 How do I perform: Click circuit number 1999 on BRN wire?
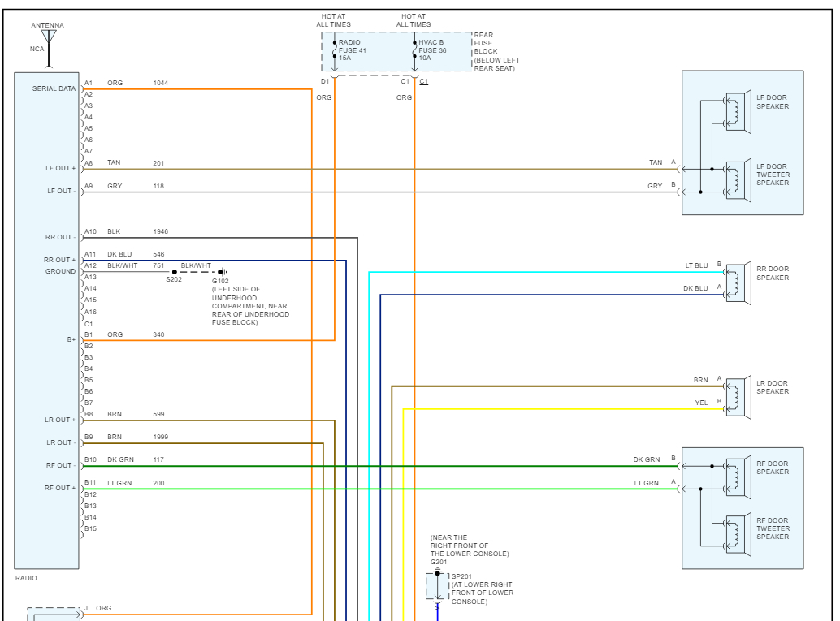161,437
